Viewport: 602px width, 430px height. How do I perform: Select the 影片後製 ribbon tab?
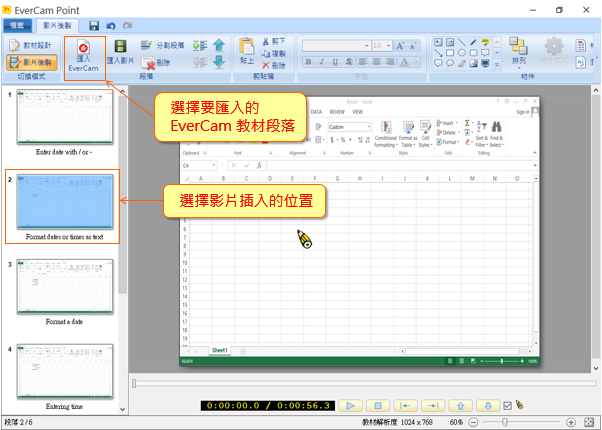pos(61,24)
